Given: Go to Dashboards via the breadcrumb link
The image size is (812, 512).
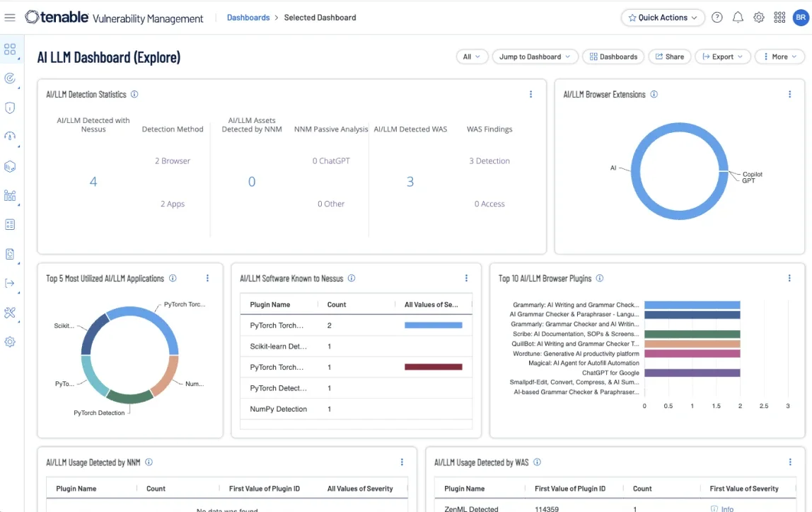Looking at the screenshot, I should tap(248, 18).
